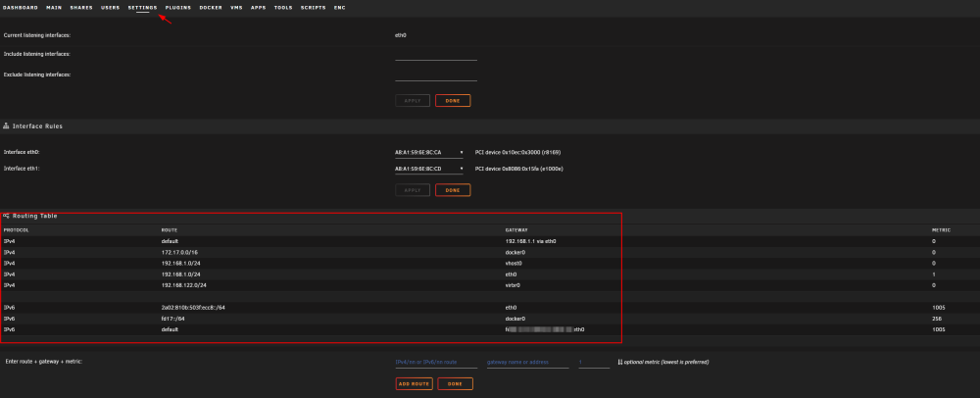Focus the Include listening interfaces field
Viewport: 980px width, 398px height.
[x=436, y=55]
